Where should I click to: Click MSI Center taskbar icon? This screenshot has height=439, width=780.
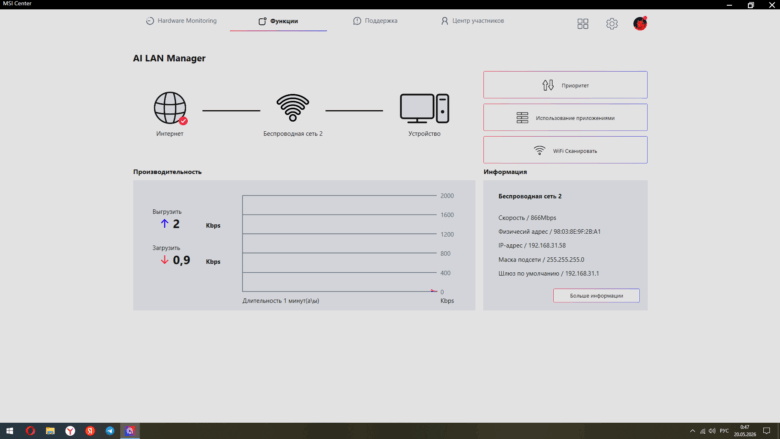click(x=130, y=431)
